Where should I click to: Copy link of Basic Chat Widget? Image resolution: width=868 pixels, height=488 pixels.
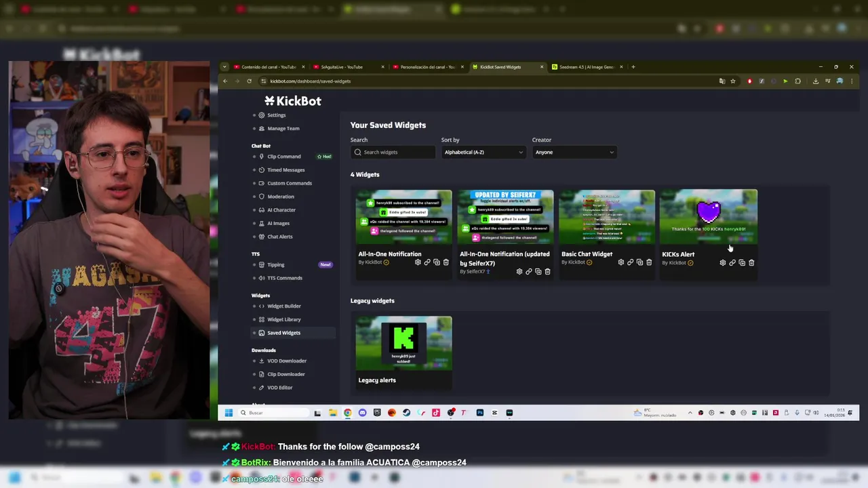pos(631,262)
